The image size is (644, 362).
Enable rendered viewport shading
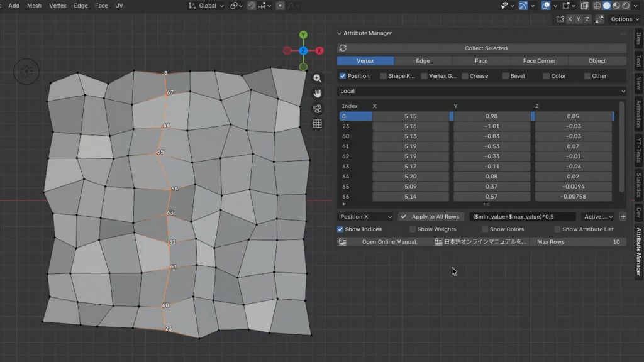click(627, 6)
